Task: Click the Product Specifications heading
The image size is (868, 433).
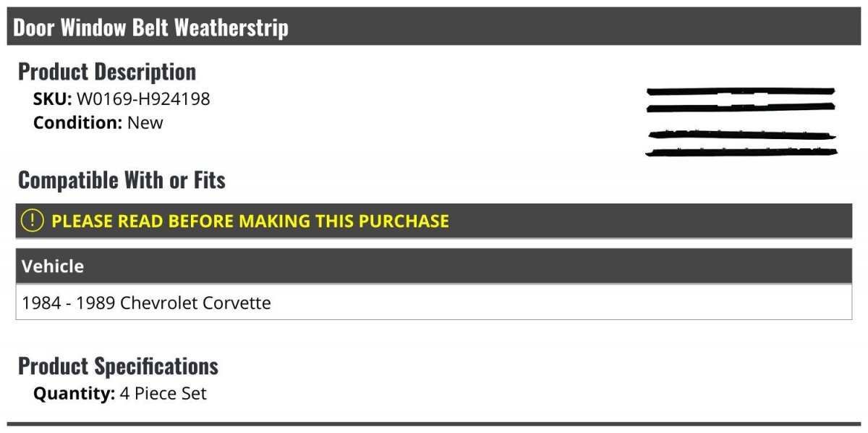Action: coord(118,366)
